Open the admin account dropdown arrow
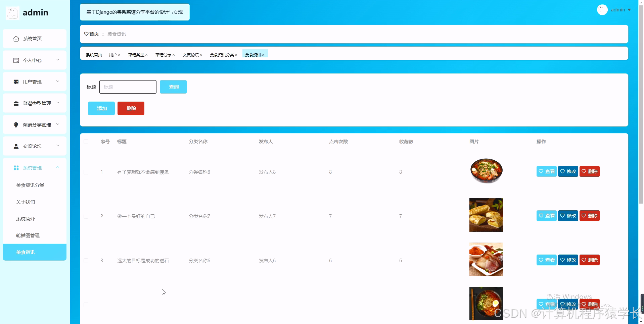The width and height of the screenshot is (644, 324). click(629, 10)
